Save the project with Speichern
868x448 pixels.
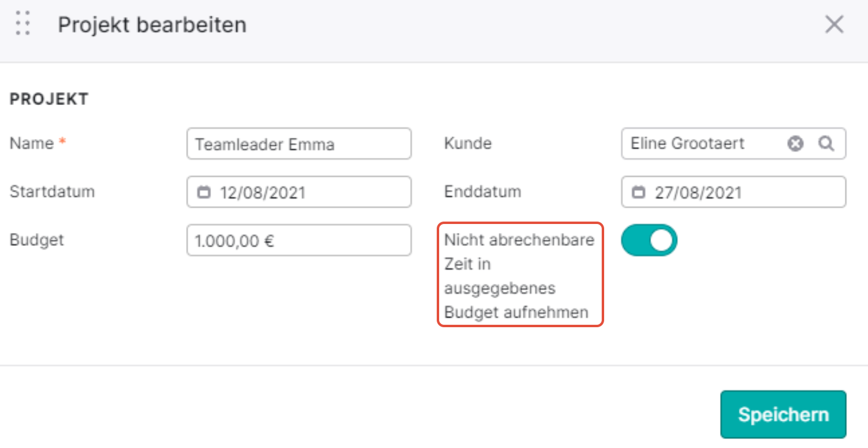(783, 415)
